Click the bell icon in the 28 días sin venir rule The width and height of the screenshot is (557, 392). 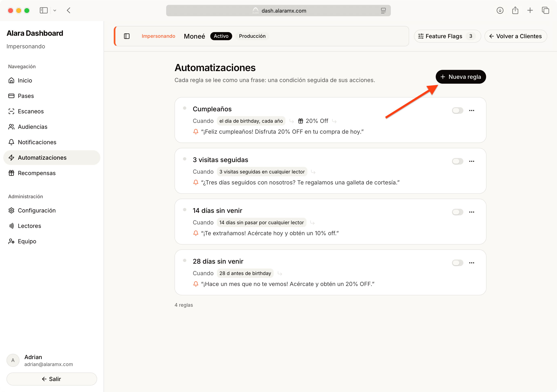point(196,284)
